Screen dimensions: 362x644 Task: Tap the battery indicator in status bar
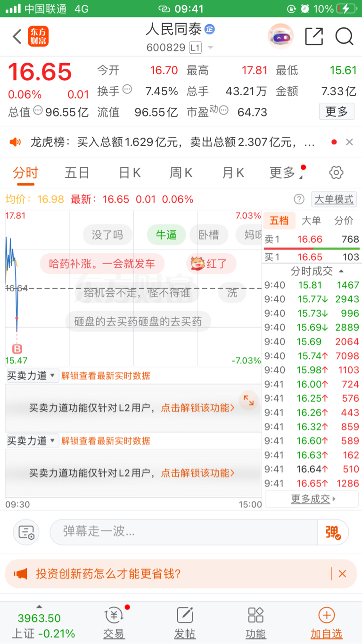[x=346, y=8]
